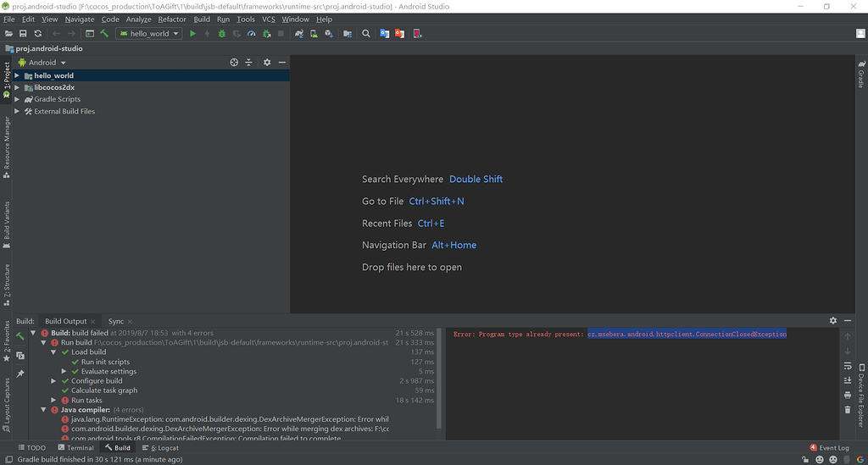Click the Sync Project with Gradle icon
The image size is (868, 465).
pyautogui.click(x=299, y=34)
